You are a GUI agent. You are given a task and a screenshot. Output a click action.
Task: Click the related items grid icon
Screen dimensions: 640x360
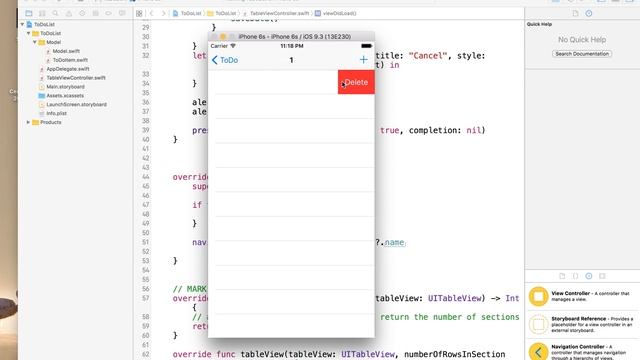(x=139, y=13)
